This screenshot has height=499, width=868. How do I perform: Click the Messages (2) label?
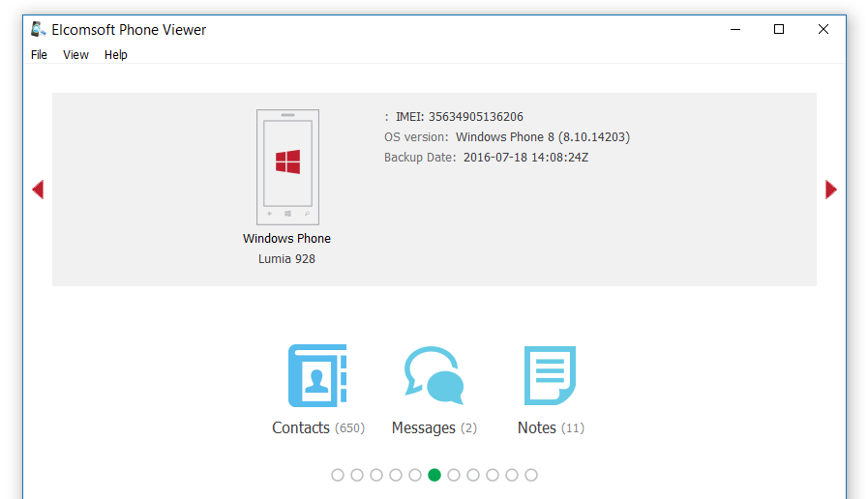point(434,428)
